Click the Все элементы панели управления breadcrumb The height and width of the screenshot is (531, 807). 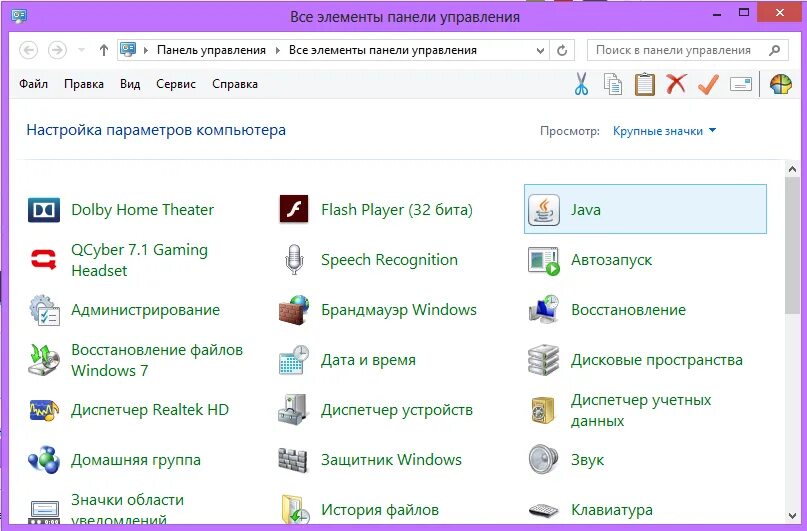click(x=382, y=50)
